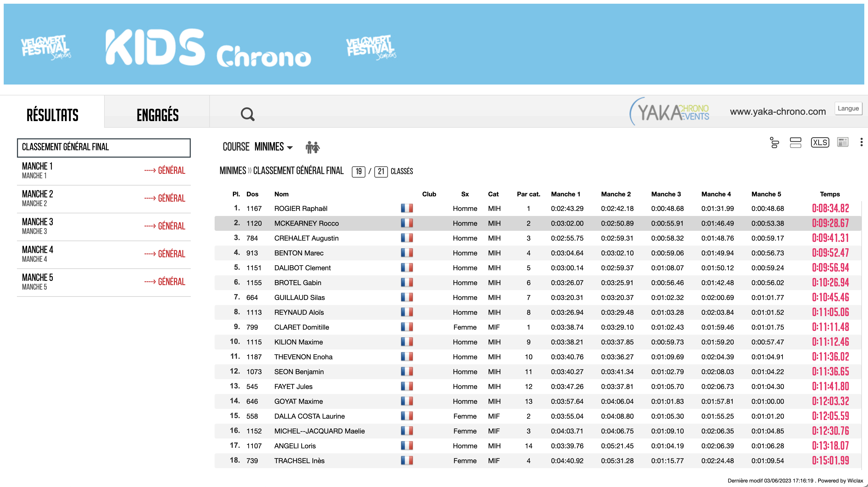Select row of ANGELI Loris

(538, 446)
